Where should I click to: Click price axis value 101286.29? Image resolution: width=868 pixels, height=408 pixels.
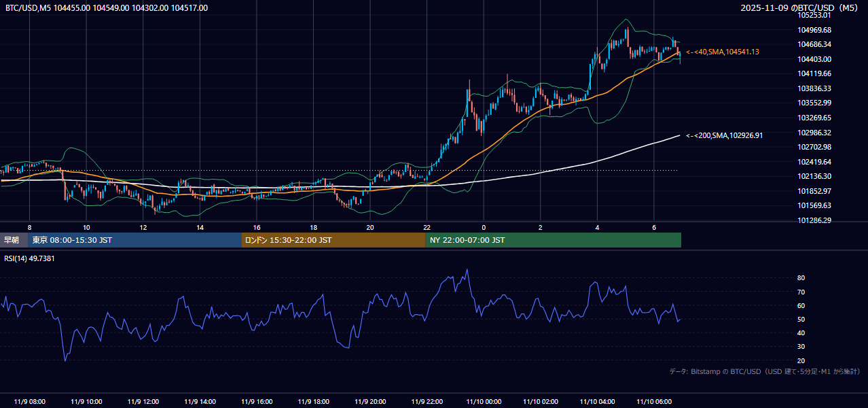click(815, 220)
